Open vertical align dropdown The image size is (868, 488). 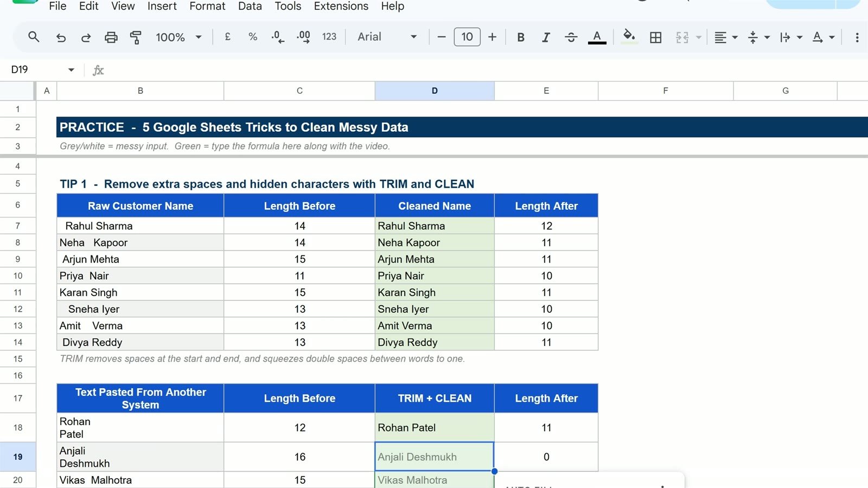tap(758, 37)
